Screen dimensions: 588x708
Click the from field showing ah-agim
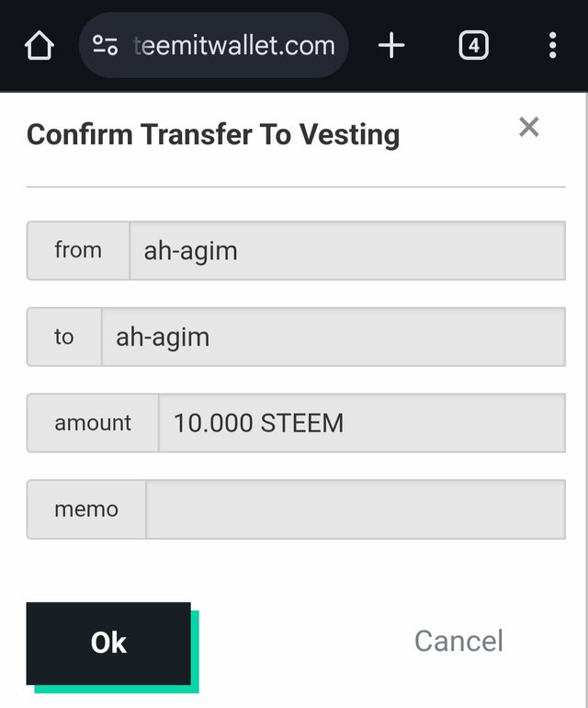[x=347, y=251]
